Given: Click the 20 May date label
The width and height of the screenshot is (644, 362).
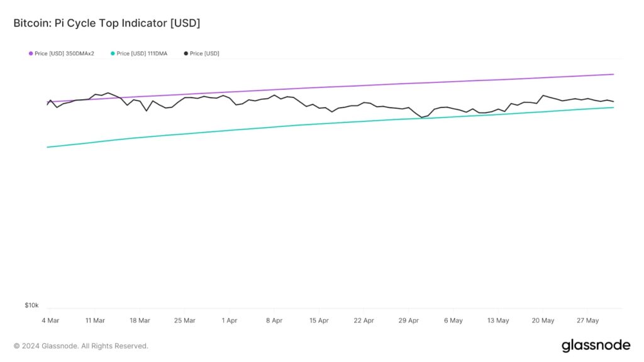Looking at the screenshot, I should 543,321.
